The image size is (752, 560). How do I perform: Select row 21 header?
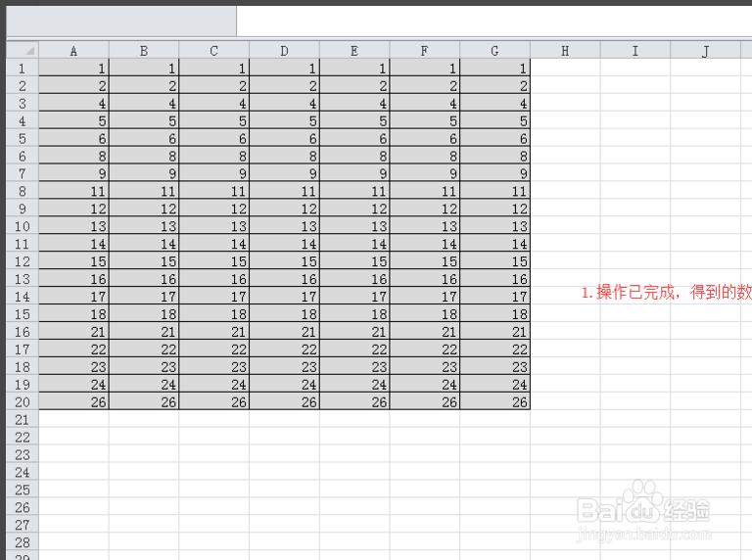(23, 419)
